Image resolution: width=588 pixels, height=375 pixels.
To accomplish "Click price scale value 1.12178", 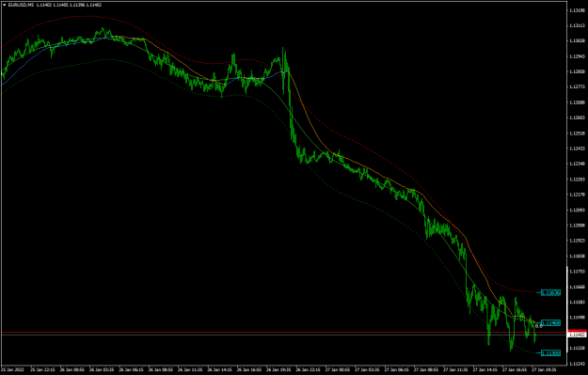I will pos(577,195).
